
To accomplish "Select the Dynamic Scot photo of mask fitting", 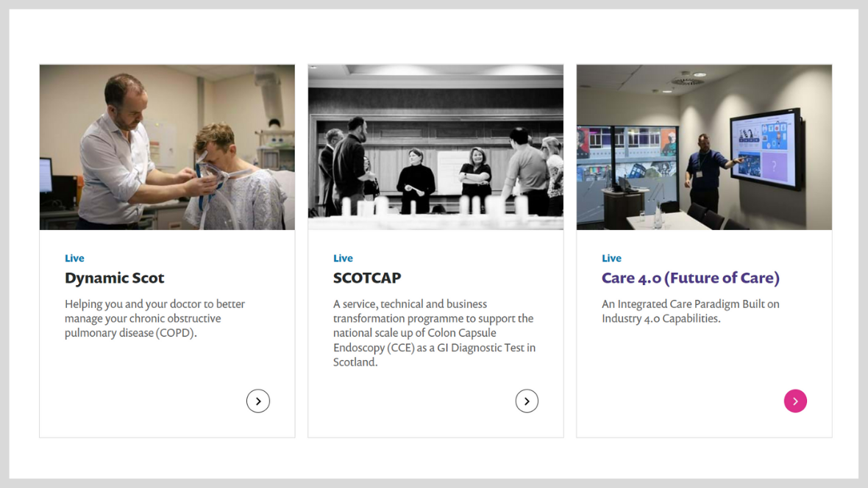I will point(167,147).
